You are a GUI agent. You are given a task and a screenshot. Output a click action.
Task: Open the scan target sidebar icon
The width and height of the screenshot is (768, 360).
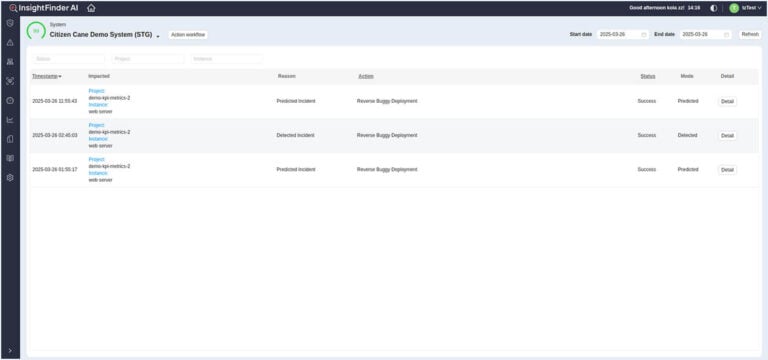[10, 81]
